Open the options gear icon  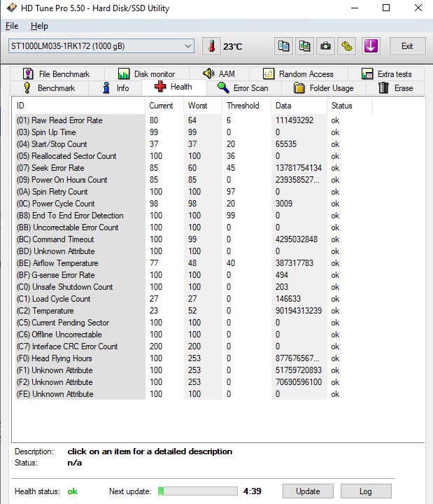pos(346,46)
